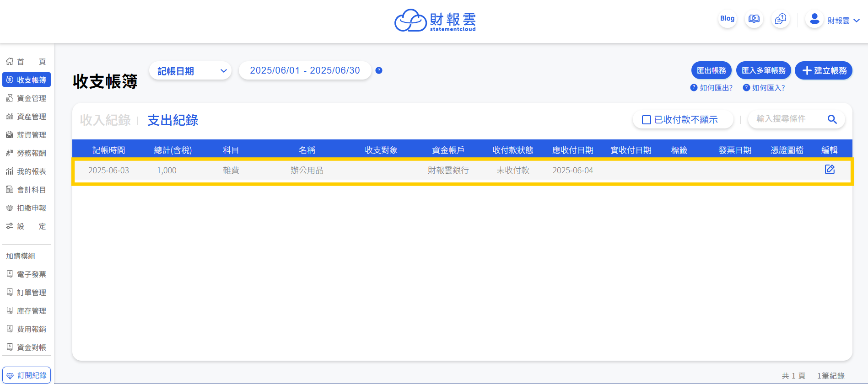Click the 匯入多筆帳務 button
Viewport: 868px width, 384px height.
coord(763,70)
